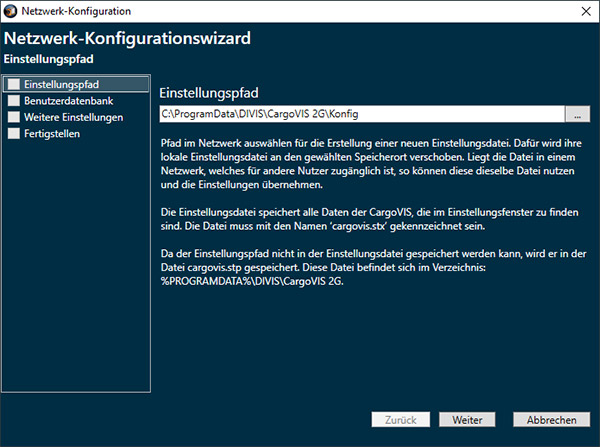Click the Zurück button

pyautogui.click(x=401, y=420)
